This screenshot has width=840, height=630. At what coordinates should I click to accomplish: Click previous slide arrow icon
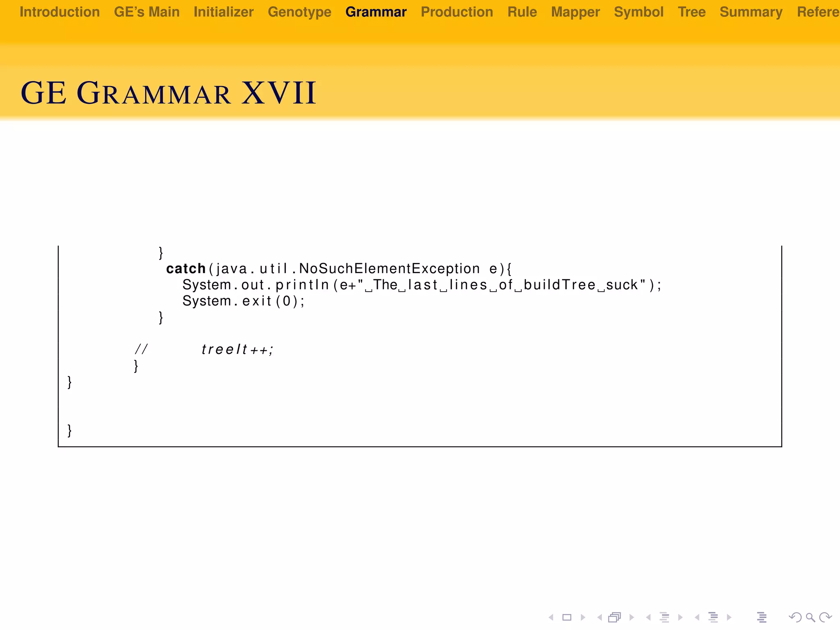click(x=551, y=617)
